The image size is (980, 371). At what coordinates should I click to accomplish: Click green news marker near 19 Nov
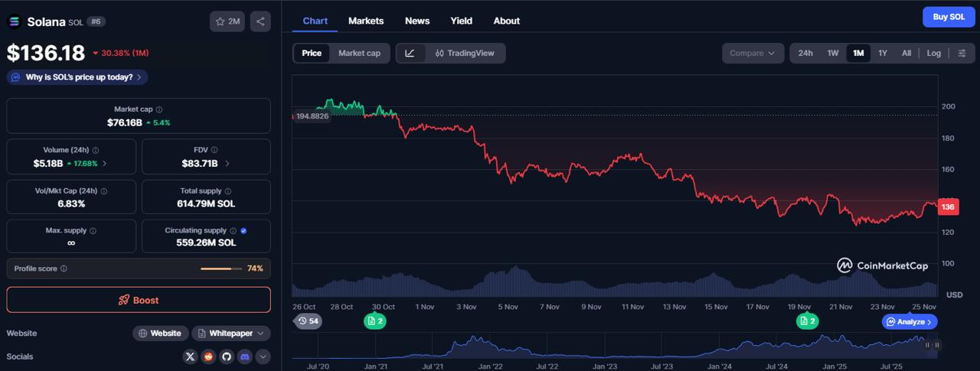click(808, 321)
